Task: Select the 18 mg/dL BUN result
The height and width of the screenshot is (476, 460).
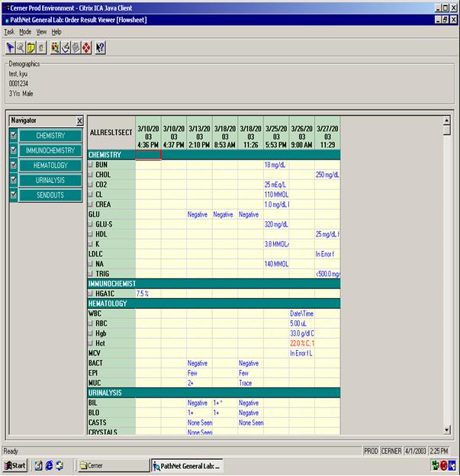Action: pyautogui.click(x=275, y=165)
